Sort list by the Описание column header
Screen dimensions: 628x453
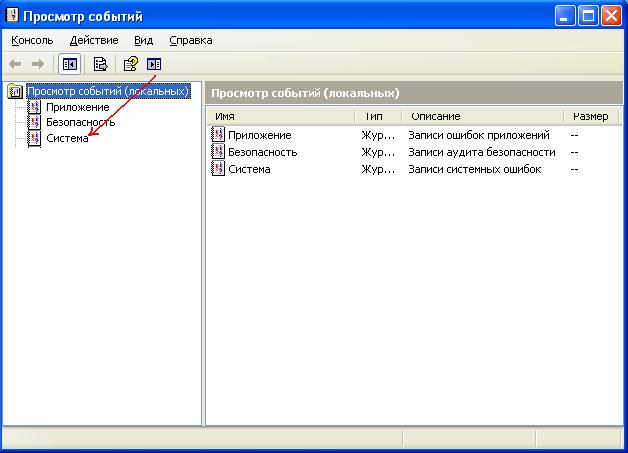[x=480, y=116]
